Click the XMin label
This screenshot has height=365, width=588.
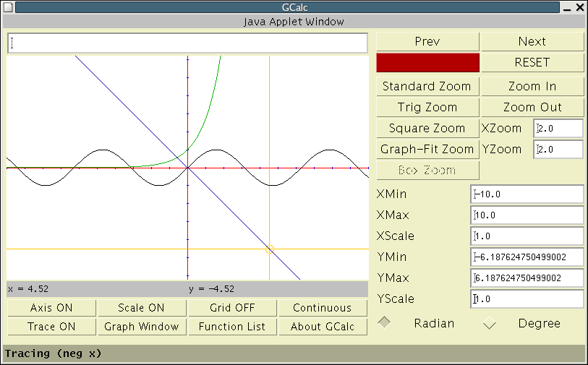point(391,194)
